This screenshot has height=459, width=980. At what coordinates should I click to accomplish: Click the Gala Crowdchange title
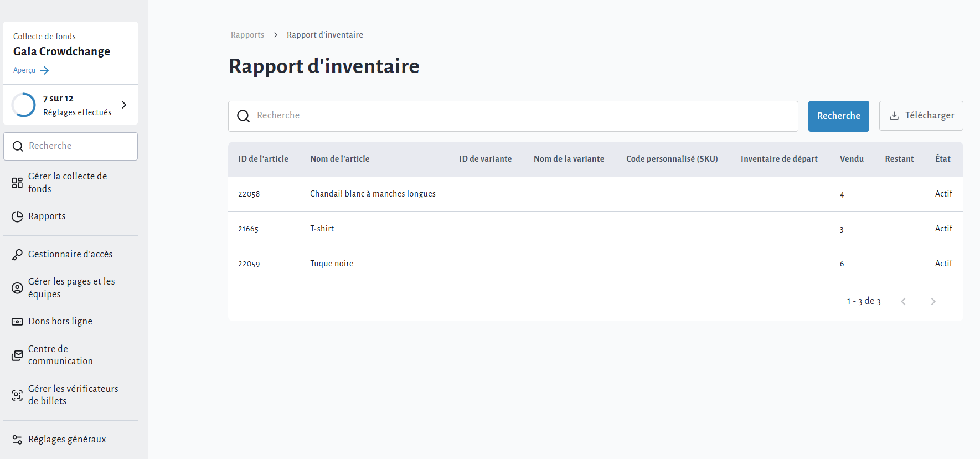[x=61, y=51]
